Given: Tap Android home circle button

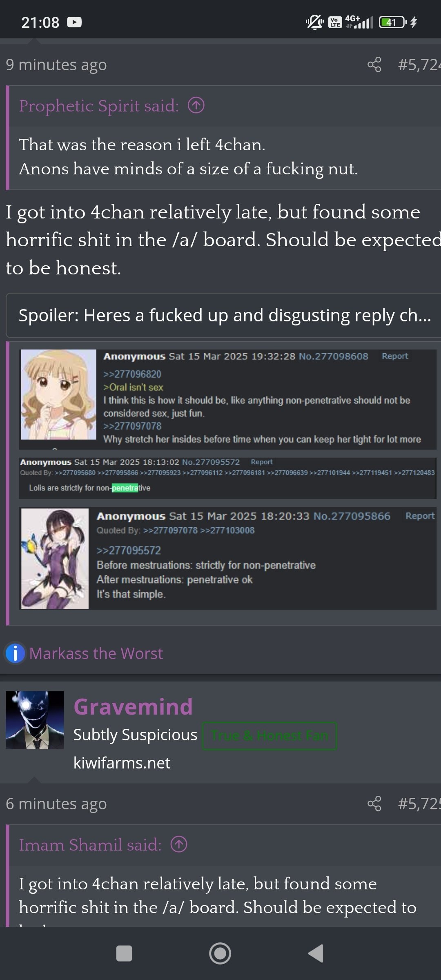Looking at the screenshot, I should [x=220, y=954].
